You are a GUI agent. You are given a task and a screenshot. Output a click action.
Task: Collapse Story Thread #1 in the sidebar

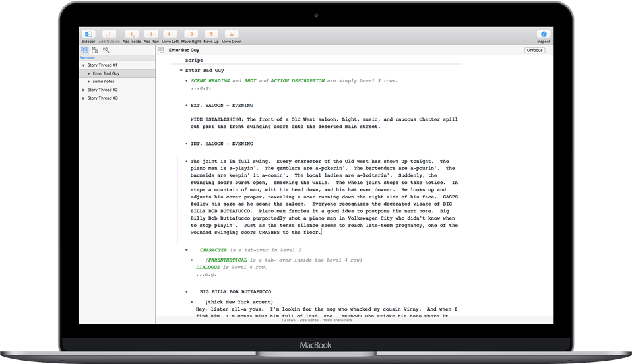(83, 65)
